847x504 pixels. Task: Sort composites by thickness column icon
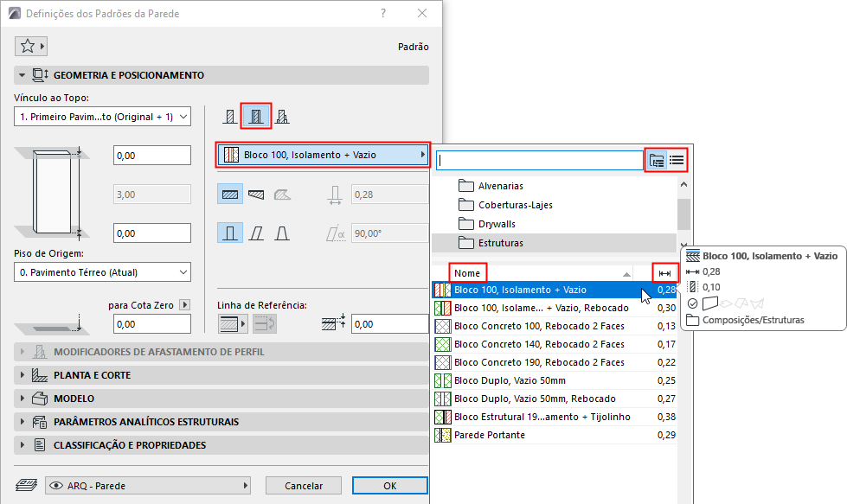click(x=664, y=273)
